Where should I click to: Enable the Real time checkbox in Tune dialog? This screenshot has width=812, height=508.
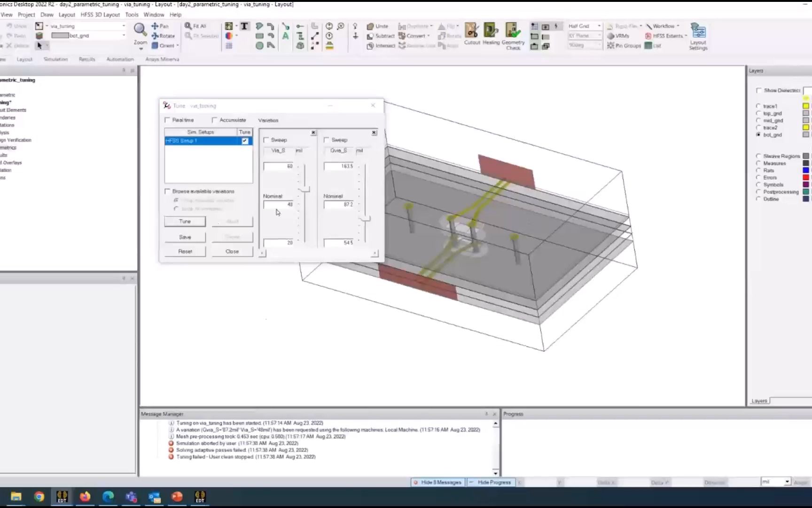click(168, 120)
